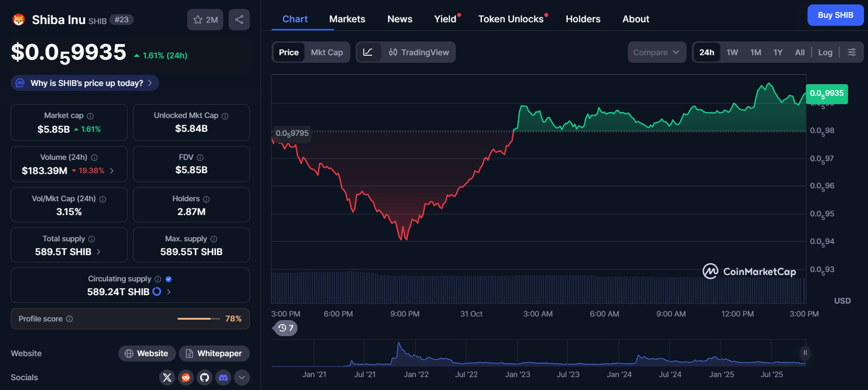Expand circulating supply details arrow
Screen dimensions: 868x390
(x=169, y=292)
